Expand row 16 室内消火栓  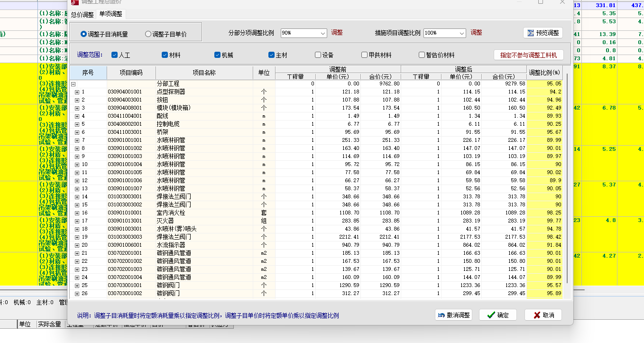point(77,213)
